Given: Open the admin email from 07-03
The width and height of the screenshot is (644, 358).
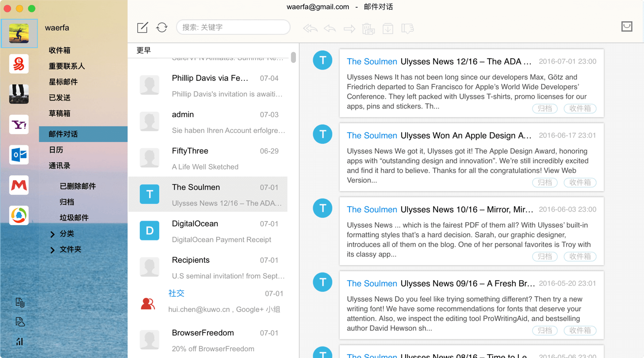Looking at the screenshot, I should (x=208, y=122).
